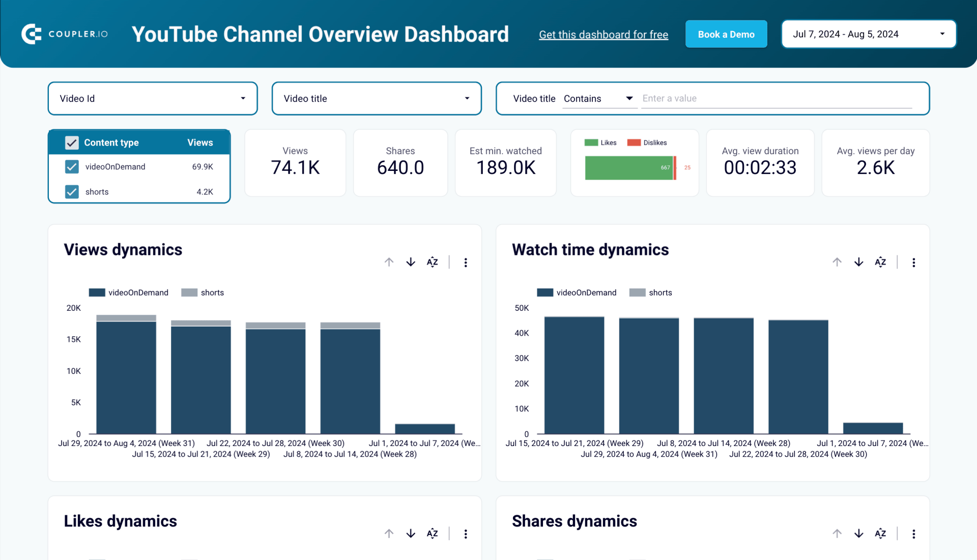The width and height of the screenshot is (977, 560).
Task: Click the 69.9K value for videoOnDemand
Action: [203, 167]
